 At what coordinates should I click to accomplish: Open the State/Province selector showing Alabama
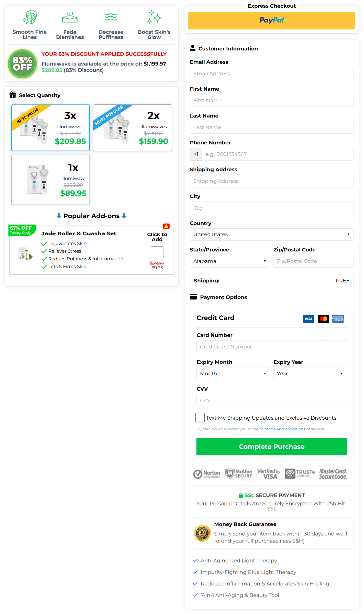tap(229, 261)
